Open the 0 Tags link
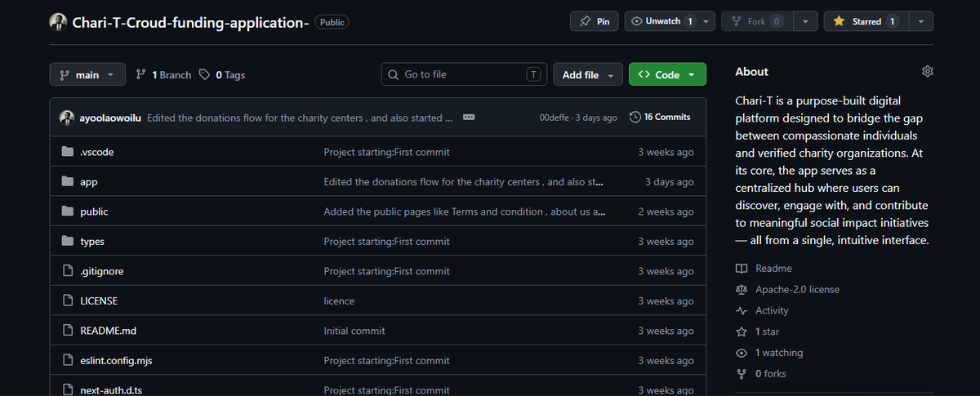980x396 pixels. click(x=222, y=74)
